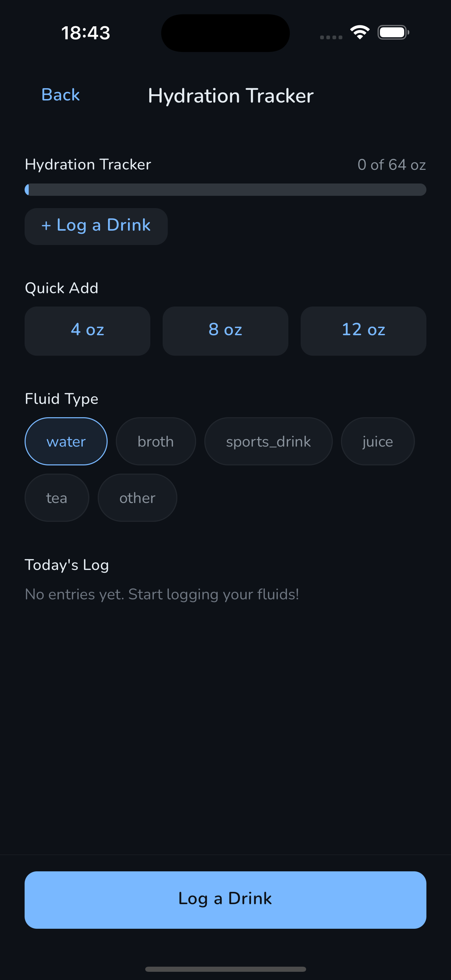The width and height of the screenshot is (451, 980).
Task: Click the small '+ Log a Drink' button
Action: click(96, 226)
